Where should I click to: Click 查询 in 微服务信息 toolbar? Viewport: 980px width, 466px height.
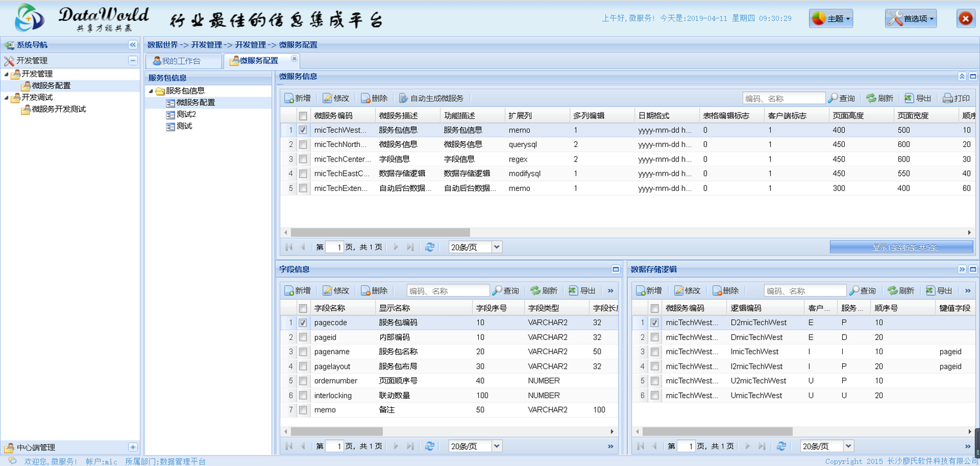[841, 98]
